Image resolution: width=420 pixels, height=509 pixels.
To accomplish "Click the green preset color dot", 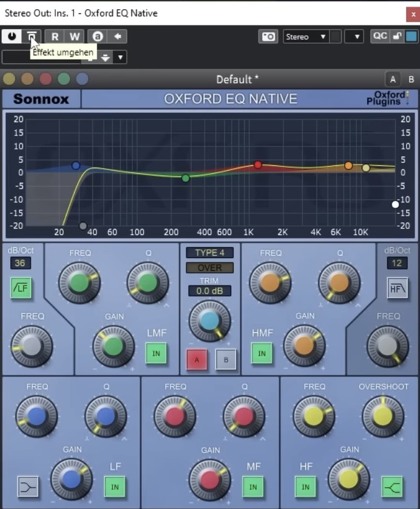I will [x=64, y=79].
